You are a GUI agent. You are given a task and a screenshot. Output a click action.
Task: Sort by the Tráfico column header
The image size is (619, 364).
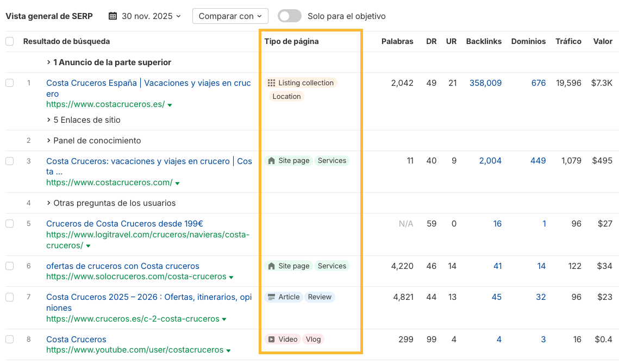click(568, 41)
